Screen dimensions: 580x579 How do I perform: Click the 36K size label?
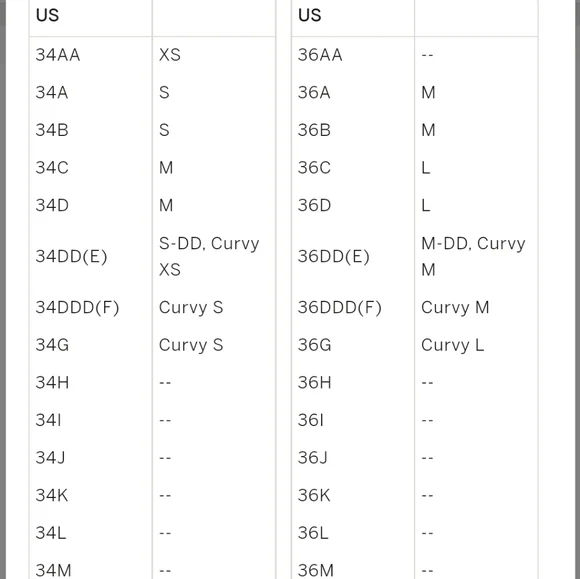[314, 495]
